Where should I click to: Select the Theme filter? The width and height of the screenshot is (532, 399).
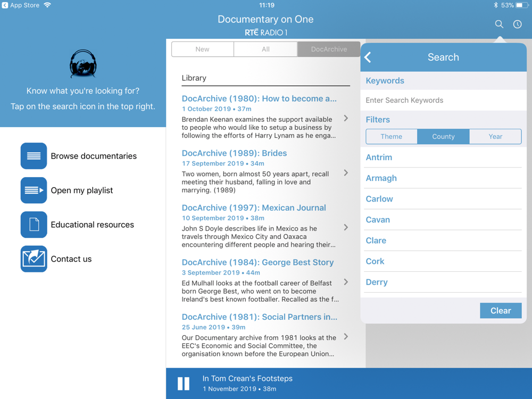pos(391,136)
